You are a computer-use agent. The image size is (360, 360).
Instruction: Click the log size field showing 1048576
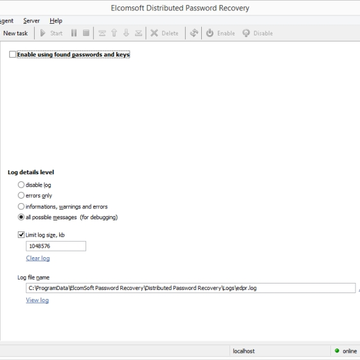[56, 246]
